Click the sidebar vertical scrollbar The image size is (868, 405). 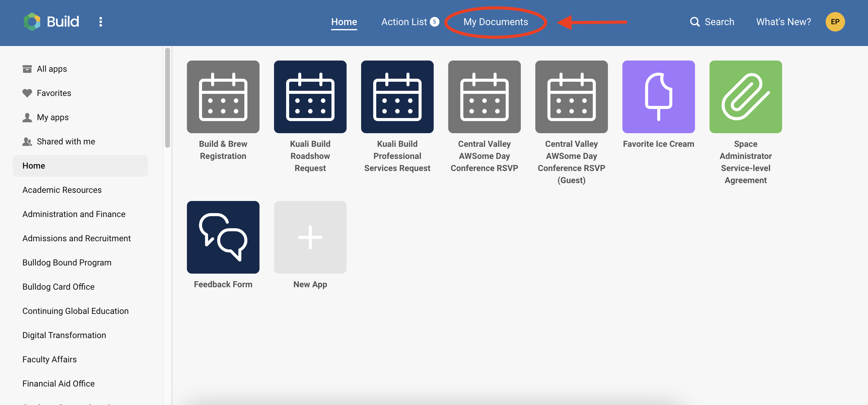(x=168, y=98)
